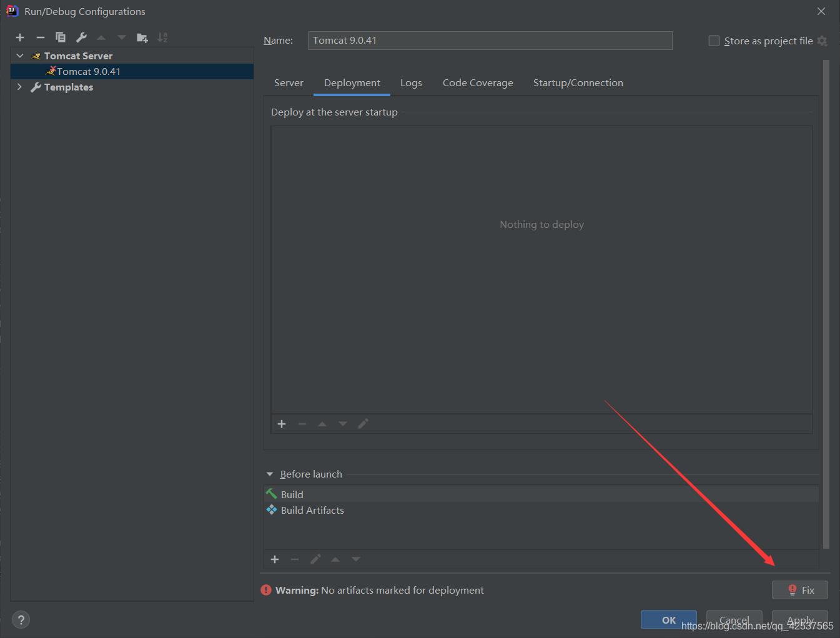This screenshot has width=840, height=638.
Task: Move Before launch task up
Action: click(335, 559)
